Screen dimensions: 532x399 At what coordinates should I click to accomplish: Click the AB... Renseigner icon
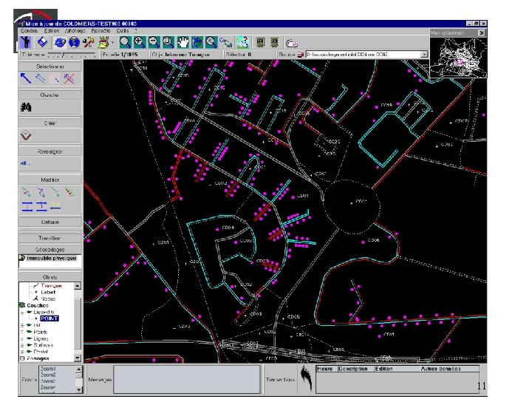[x=26, y=163]
